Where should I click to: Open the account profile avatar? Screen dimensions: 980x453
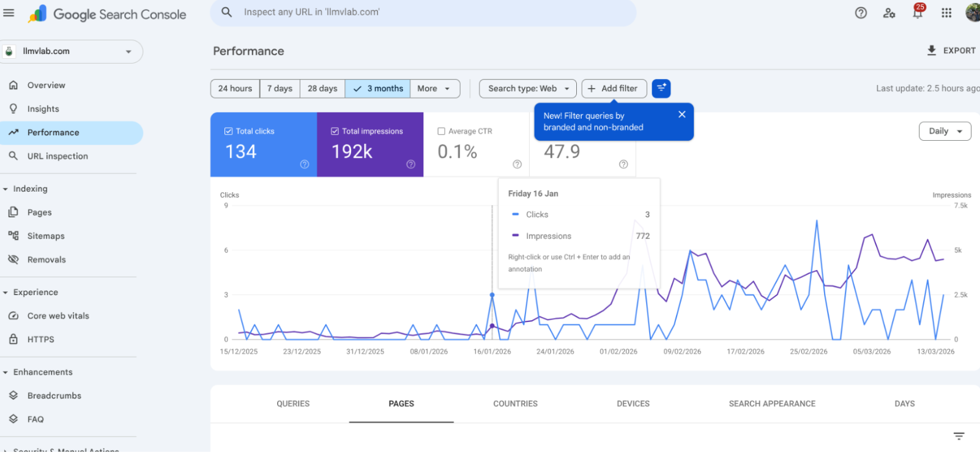(x=973, y=12)
